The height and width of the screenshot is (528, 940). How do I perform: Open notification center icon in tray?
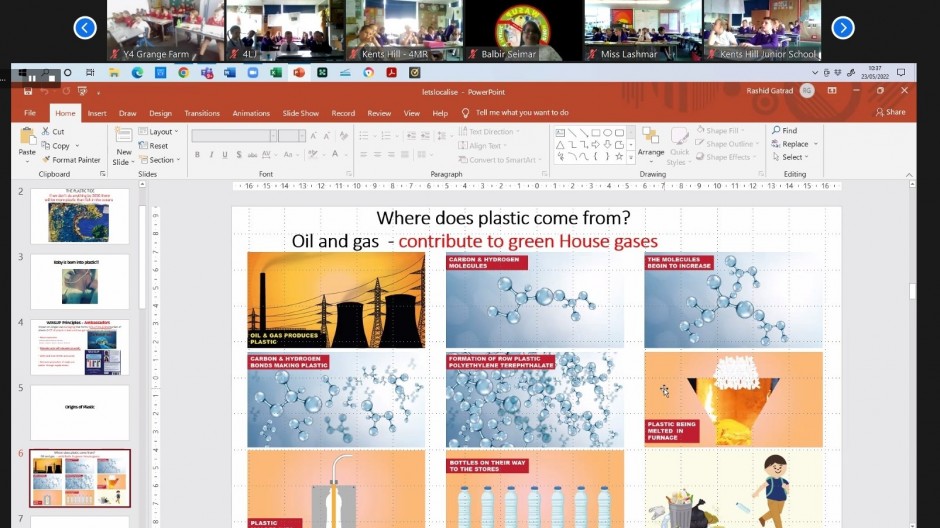click(901, 73)
